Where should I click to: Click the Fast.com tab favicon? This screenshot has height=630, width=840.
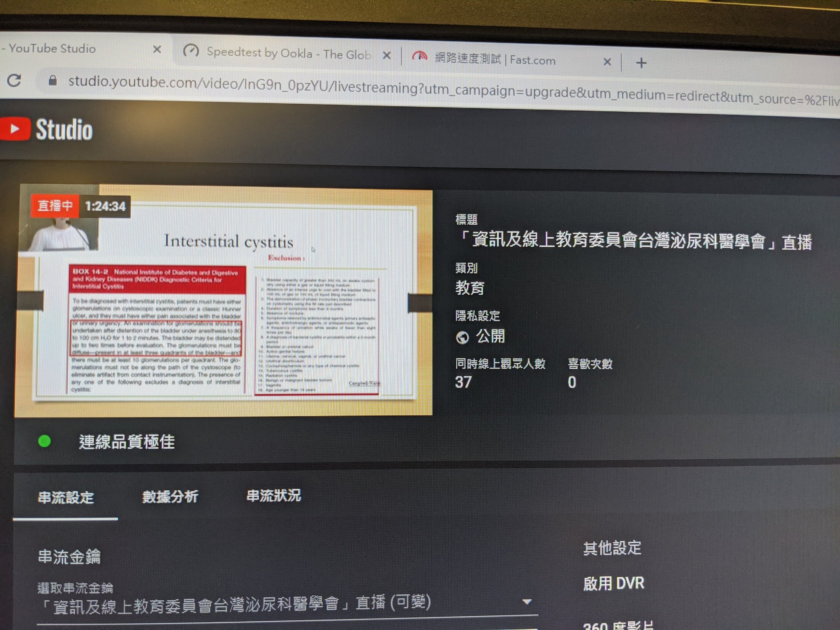(x=420, y=56)
